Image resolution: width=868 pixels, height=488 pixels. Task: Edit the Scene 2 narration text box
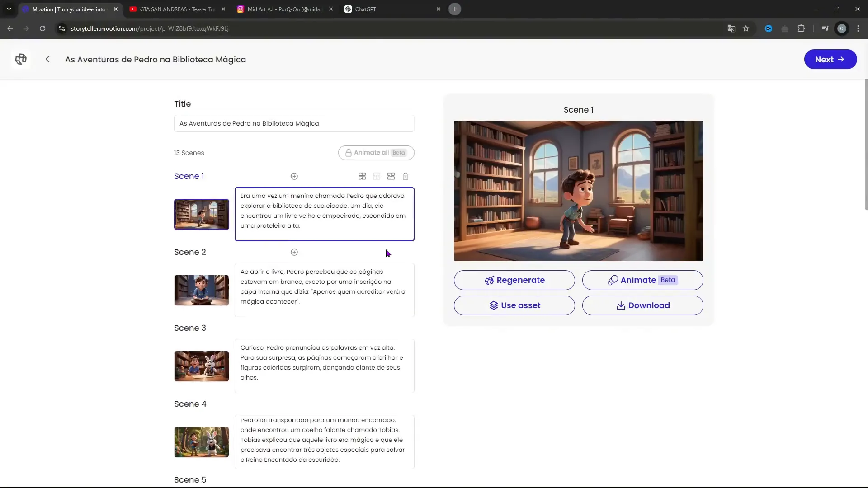pyautogui.click(x=324, y=290)
